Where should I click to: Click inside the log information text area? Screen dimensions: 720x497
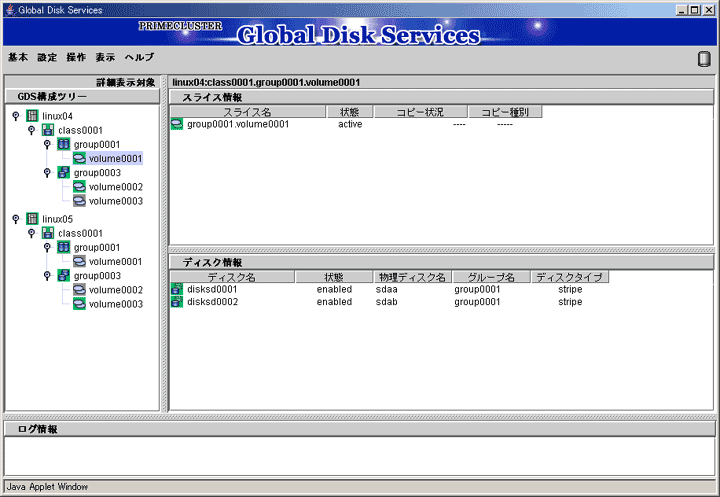click(360, 456)
